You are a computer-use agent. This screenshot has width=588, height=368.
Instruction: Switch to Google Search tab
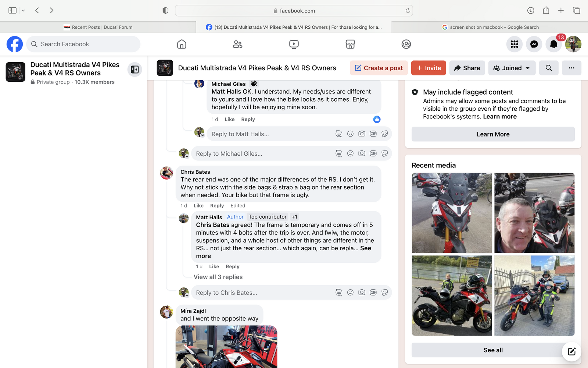[x=490, y=27]
